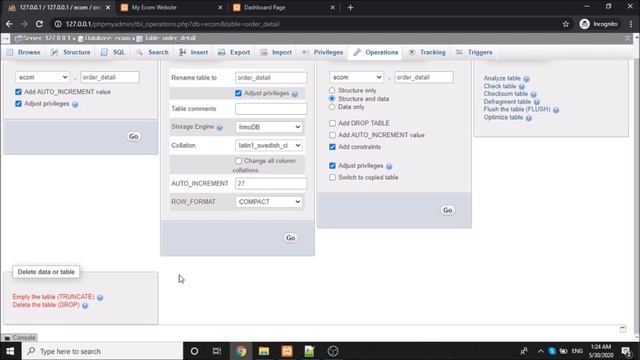This screenshot has height=360, width=640.
Task: Open help icon beside Storage Engine
Action: (x=219, y=128)
